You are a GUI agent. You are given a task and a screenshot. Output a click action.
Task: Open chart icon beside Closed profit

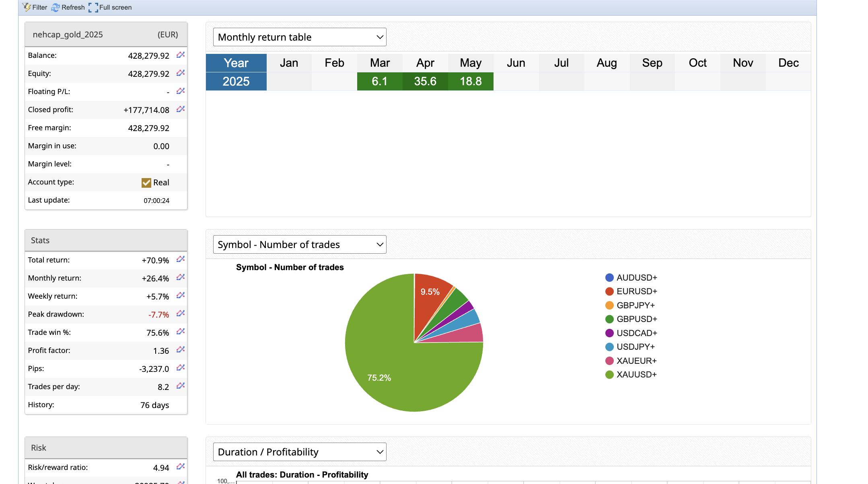point(181,109)
